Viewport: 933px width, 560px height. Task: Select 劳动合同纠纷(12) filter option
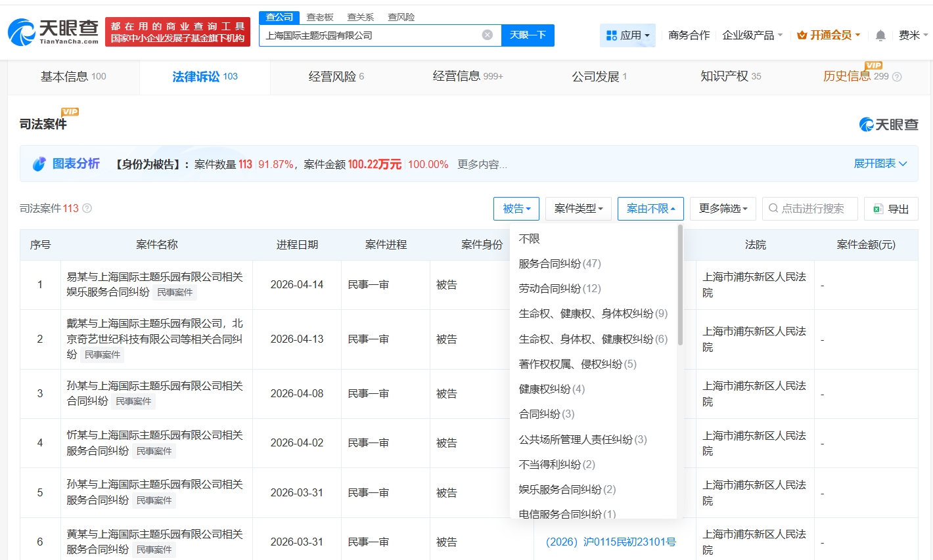coord(559,288)
